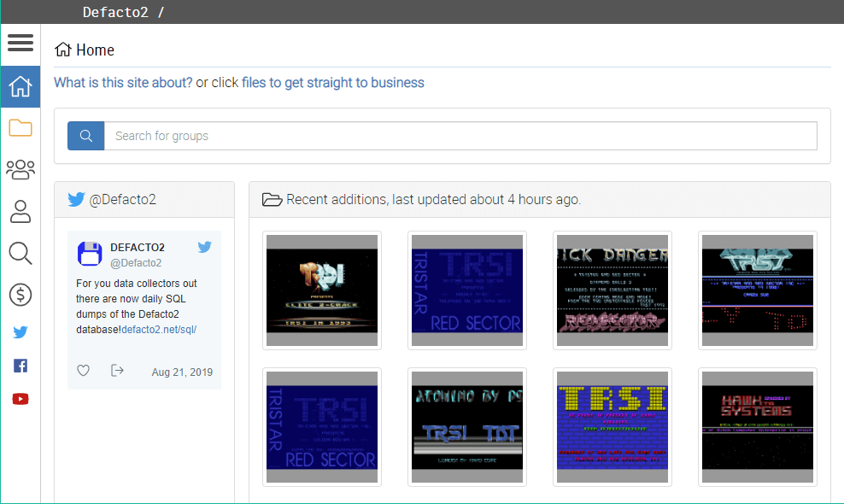Open the defacto2.net/sql/ link in tweet
Screen dimensions: 844x504
(160, 329)
